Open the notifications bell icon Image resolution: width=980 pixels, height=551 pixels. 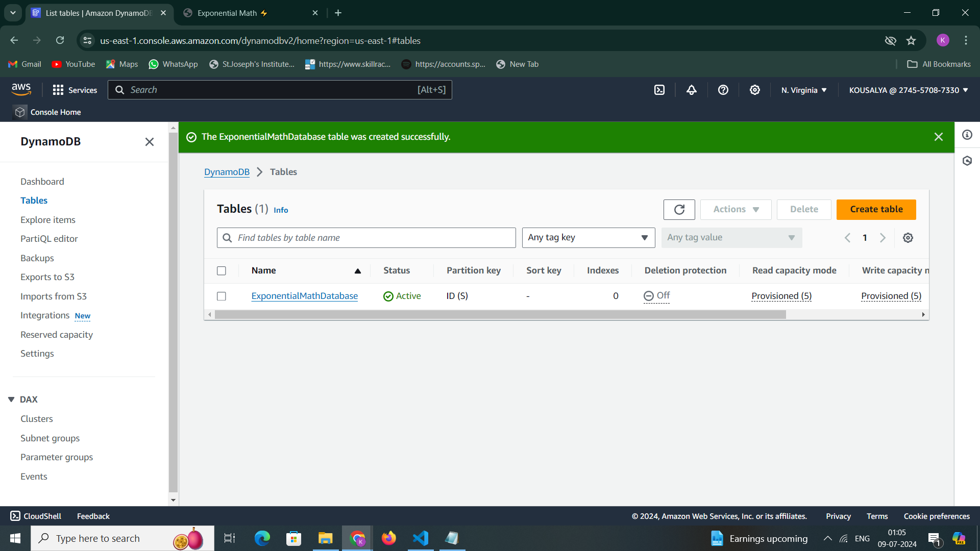click(x=691, y=90)
